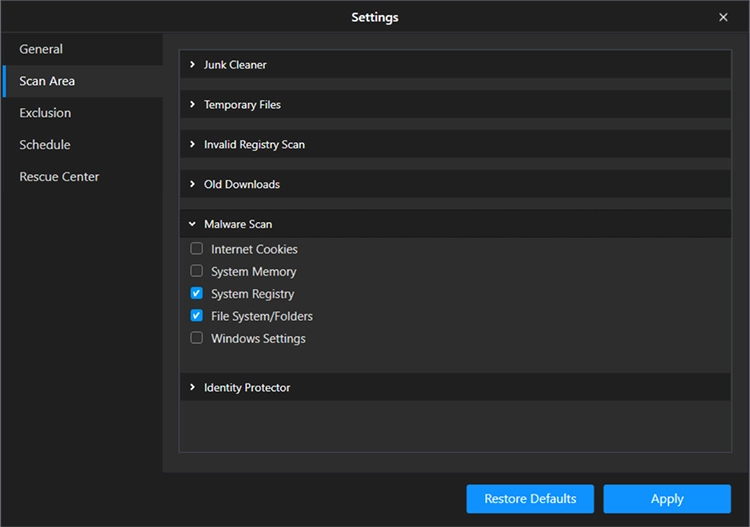Click the Invalid Registry Scan label

point(254,144)
